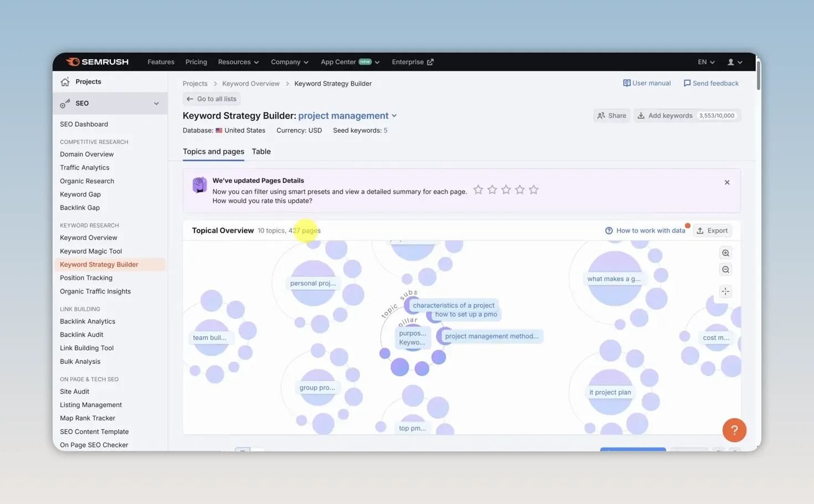
Task: Rate the update one star
Action: coord(478,190)
